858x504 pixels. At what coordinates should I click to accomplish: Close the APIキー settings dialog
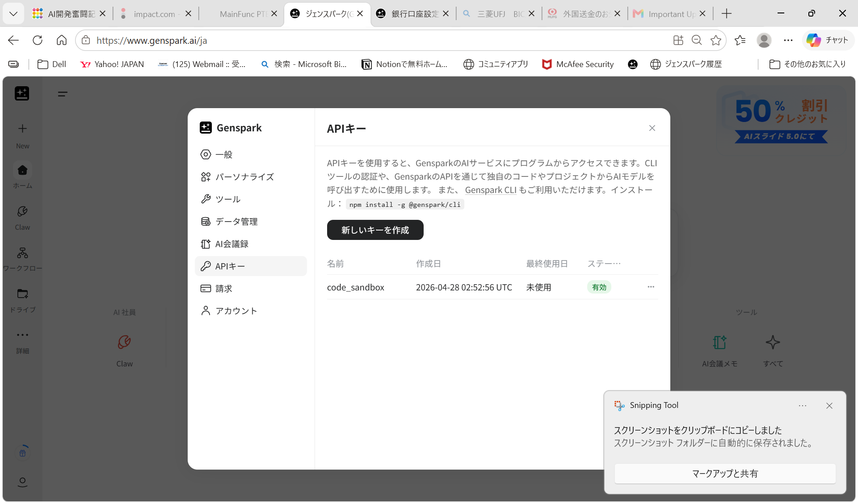pos(652,128)
